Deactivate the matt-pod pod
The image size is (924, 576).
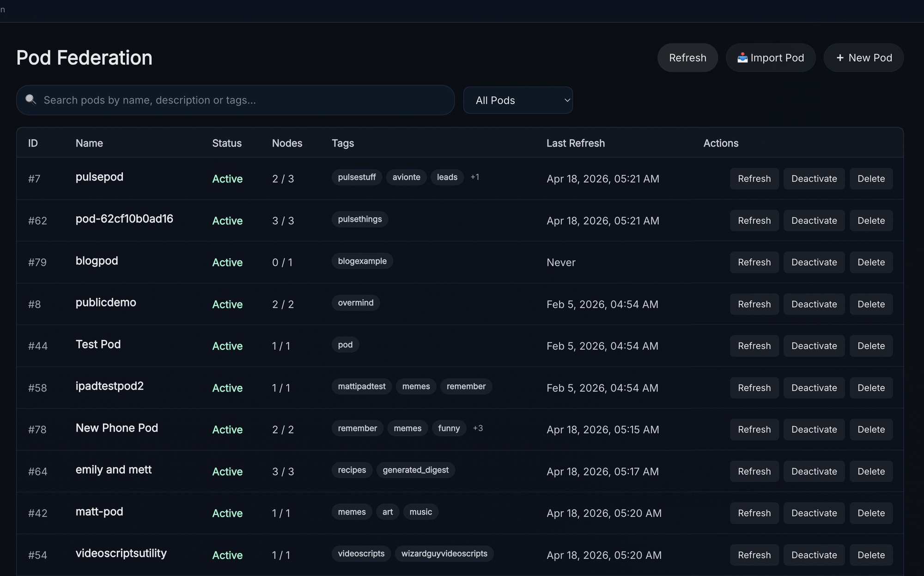[x=814, y=513]
